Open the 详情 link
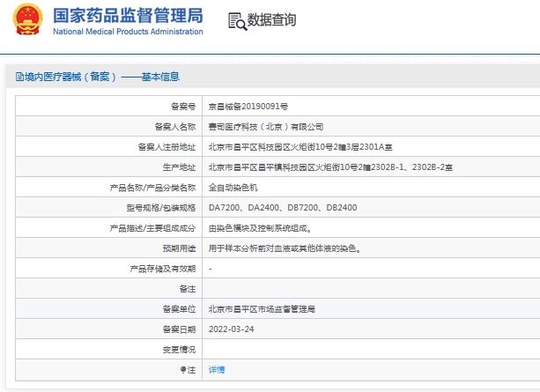The image size is (540, 392). [x=217, y=370]
